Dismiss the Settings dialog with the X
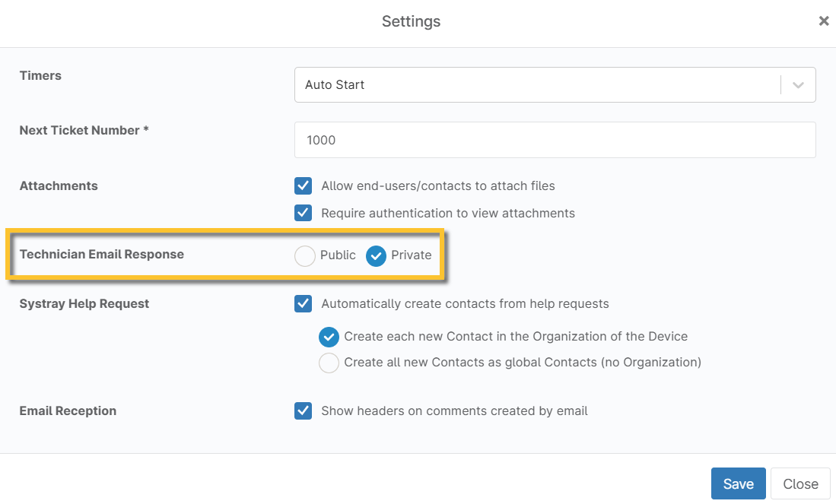 [x=824, y=21]
